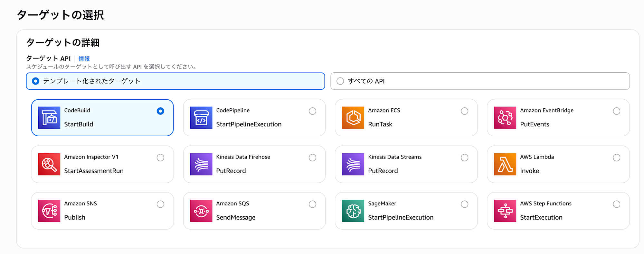Click the SageMaker card title
Image resolution: width=644 pixels, height=254 pixels.
(382, 204)
